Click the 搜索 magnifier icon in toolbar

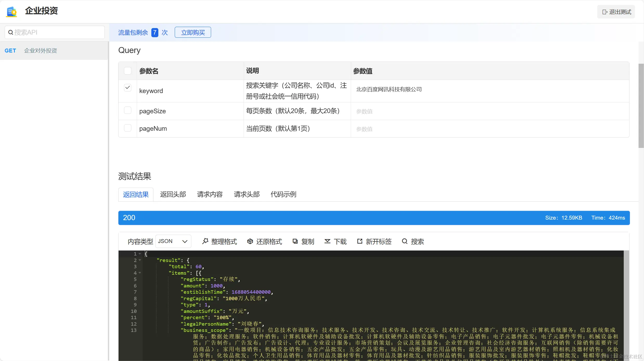point(405,241)
